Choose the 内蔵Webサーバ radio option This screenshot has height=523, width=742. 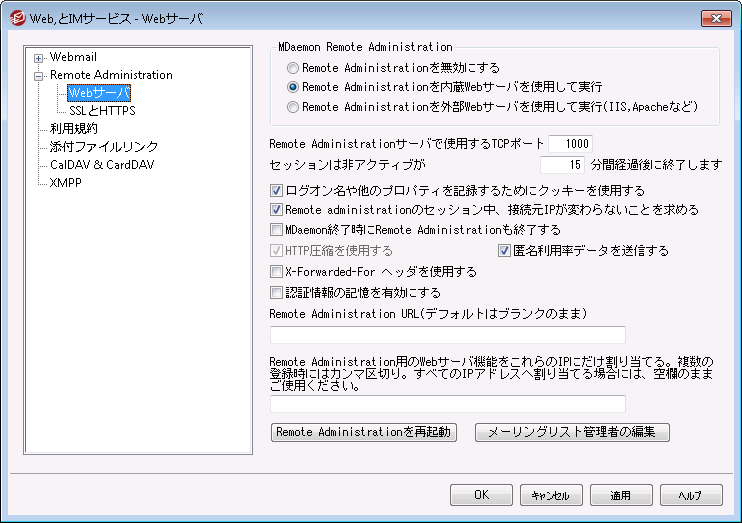pos(293,88)
